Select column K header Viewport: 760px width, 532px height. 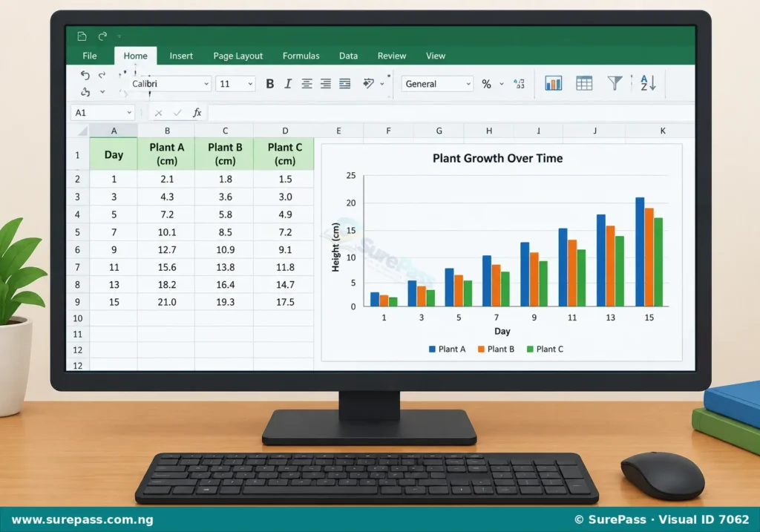[x=662, y=131]
